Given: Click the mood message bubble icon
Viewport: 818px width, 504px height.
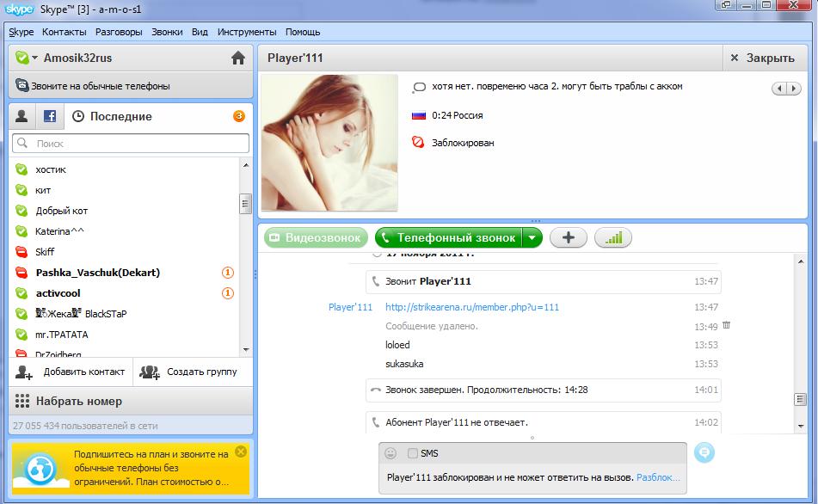Looking at the screenshot, I should click(x=418, y=87).
